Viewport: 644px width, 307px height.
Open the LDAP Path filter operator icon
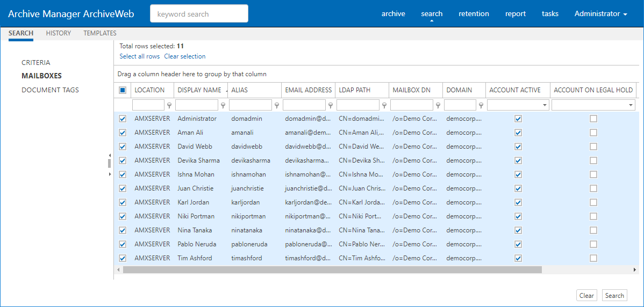[384, 106]
